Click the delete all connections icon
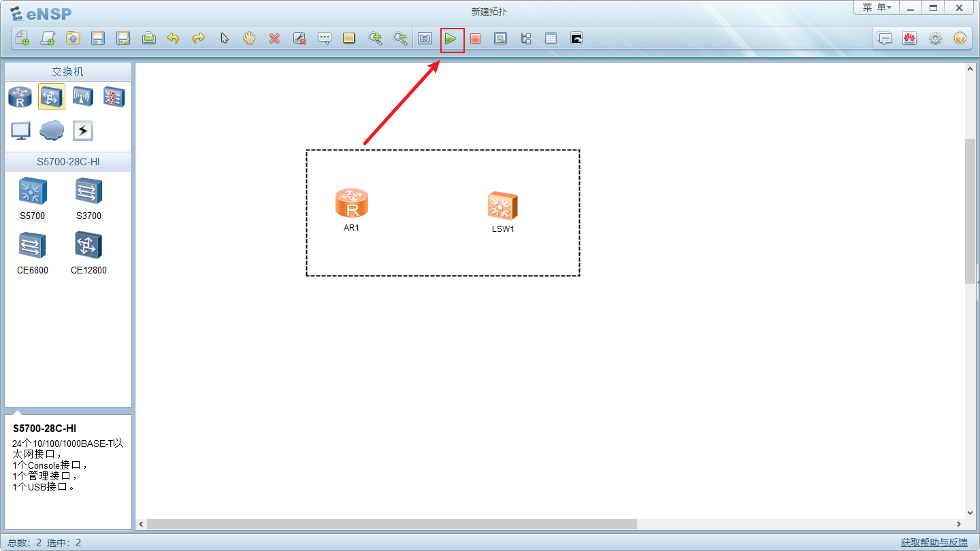 coord(299,38)
